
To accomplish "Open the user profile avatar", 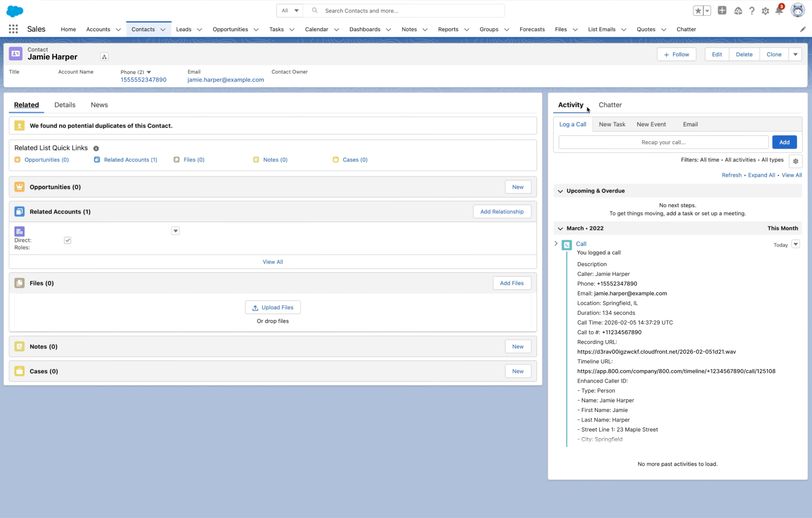I will pyautogui.click(x=798, y=11).
